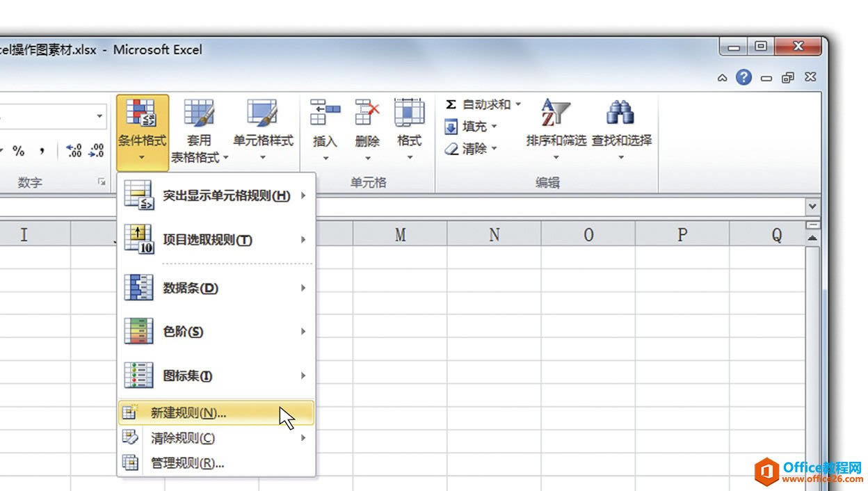Minimize the ribbon with the caret icon
Viewport: 868px width, 491px height.
[x=723, y=78]
